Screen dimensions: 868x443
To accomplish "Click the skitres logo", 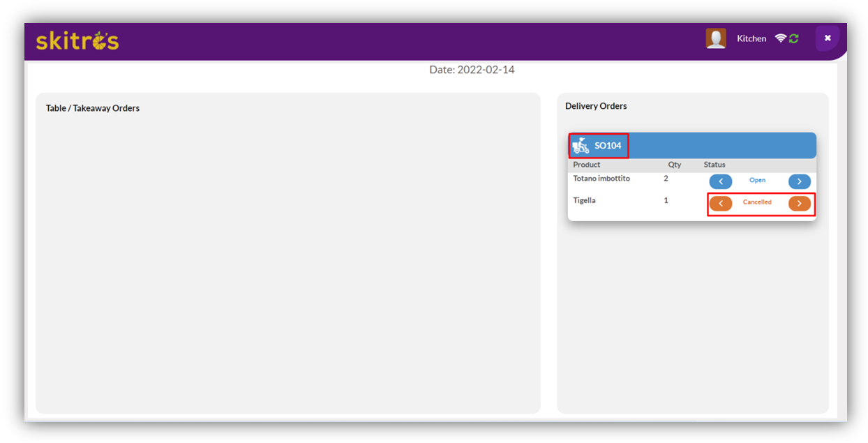I will [77, 41].
